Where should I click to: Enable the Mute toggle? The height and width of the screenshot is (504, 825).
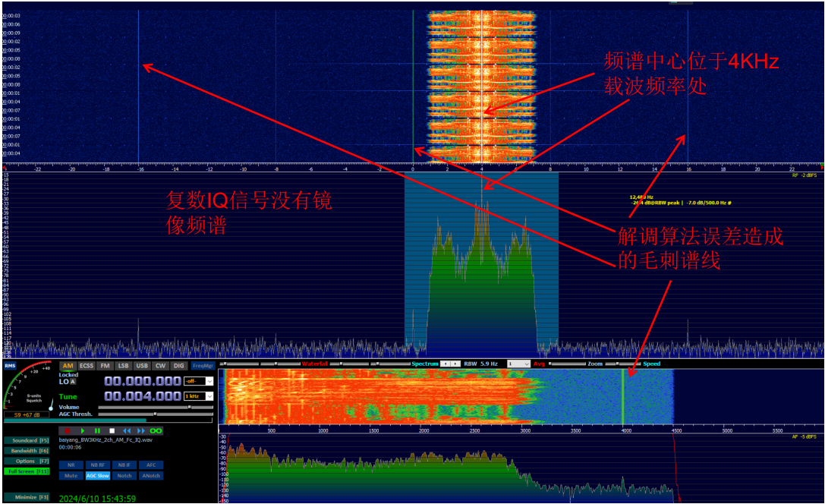coord(71,476)
